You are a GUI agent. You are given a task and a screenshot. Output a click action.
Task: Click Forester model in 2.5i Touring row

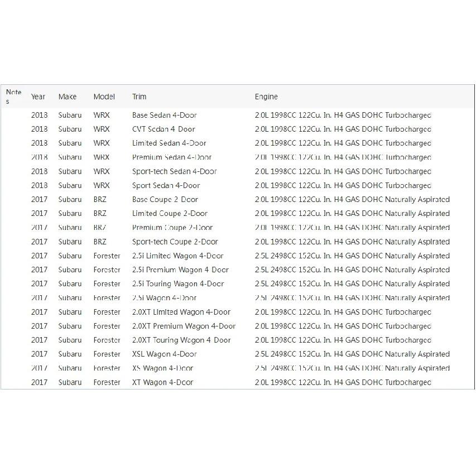(x=107, y=284)
